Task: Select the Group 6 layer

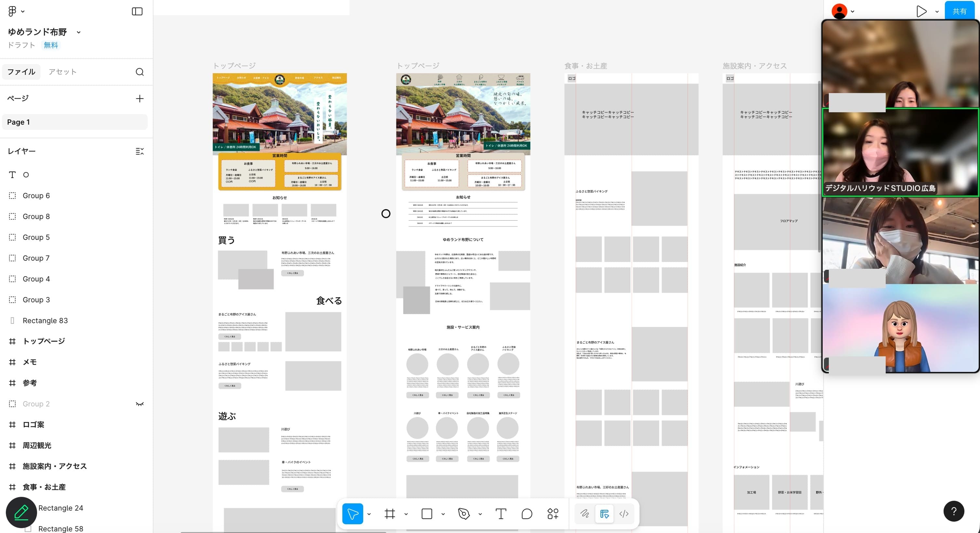Action: (x=36, y=196)
